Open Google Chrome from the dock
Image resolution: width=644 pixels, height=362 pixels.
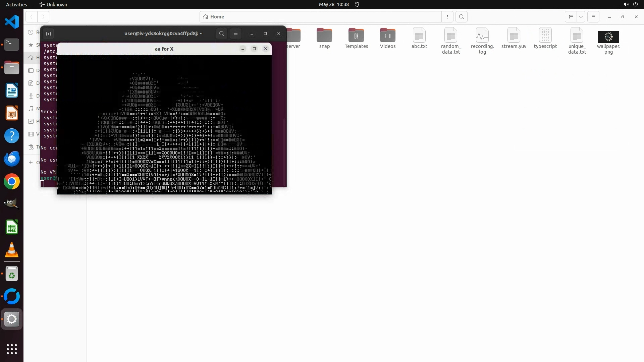[x=12, y=182]
